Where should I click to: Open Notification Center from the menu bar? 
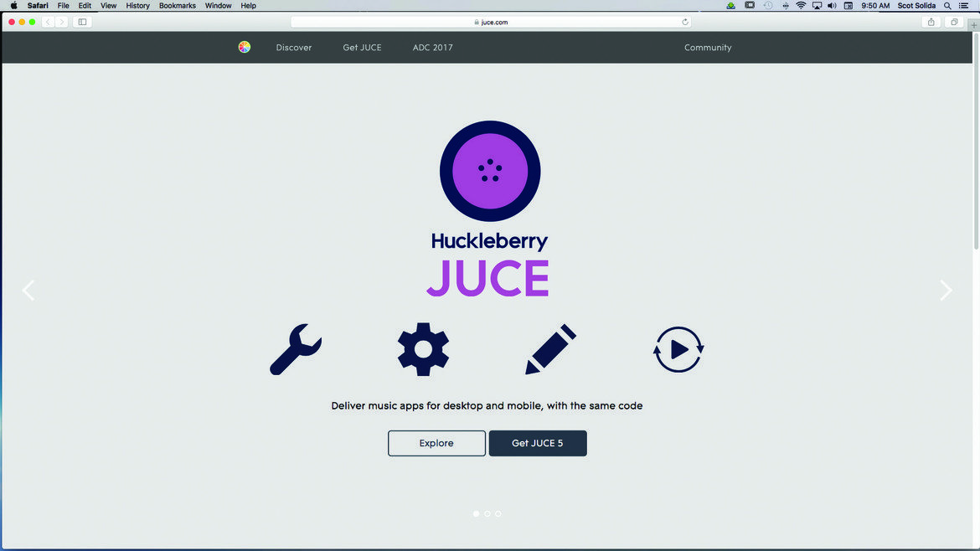pyautogui.click(x=964, y=6)
